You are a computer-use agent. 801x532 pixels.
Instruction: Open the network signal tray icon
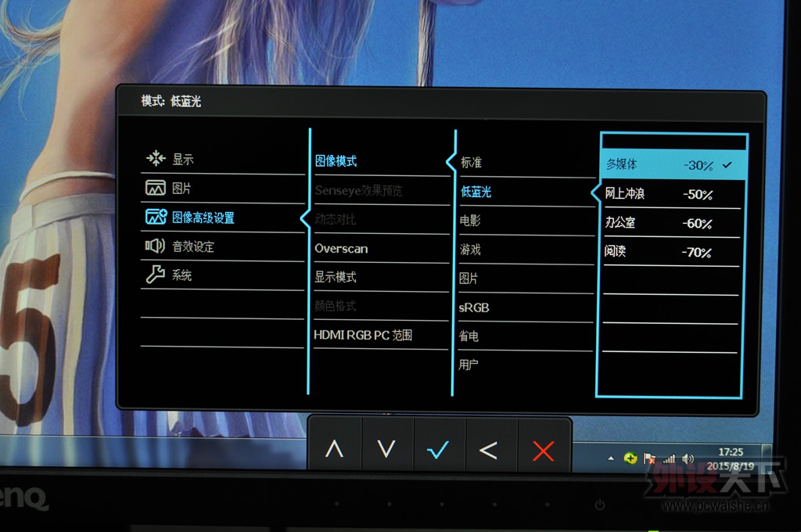(669, 459)
